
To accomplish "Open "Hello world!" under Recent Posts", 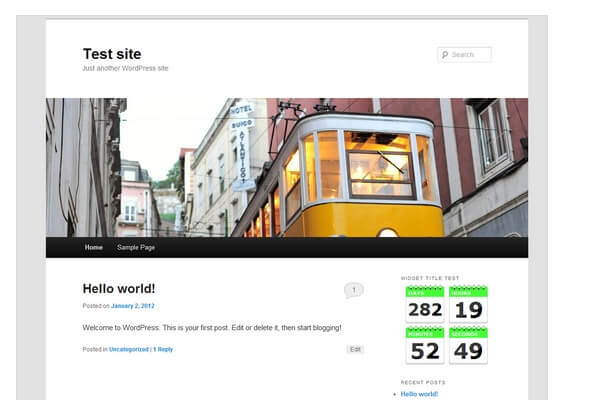I will tap(420, 394).
